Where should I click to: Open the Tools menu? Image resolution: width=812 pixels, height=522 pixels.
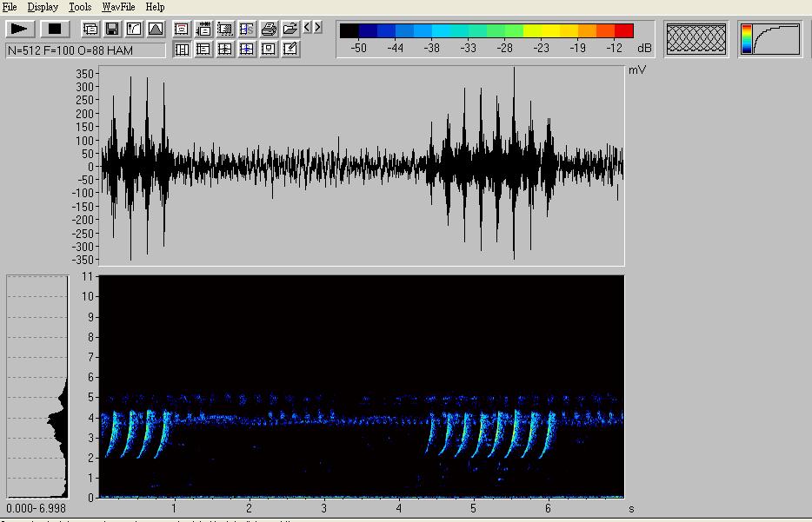79,7
